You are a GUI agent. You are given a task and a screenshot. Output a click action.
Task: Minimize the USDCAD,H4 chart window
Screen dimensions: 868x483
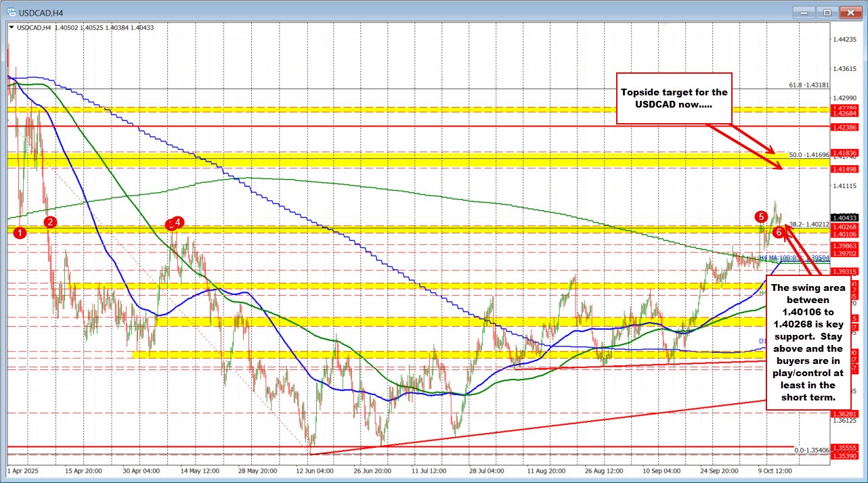tap(805, 11)
